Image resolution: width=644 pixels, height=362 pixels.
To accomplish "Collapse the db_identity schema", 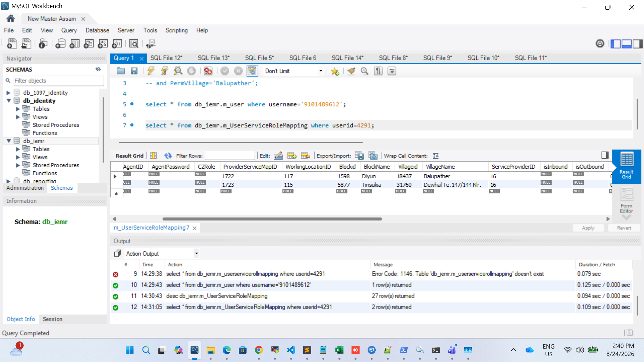I will point(8,101).
